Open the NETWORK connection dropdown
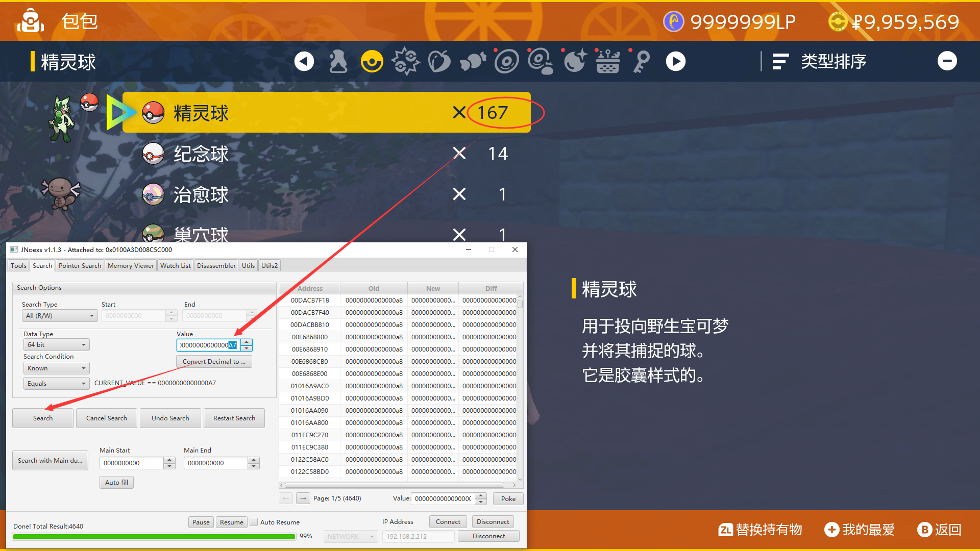980x551 pixels. [351, 536]
